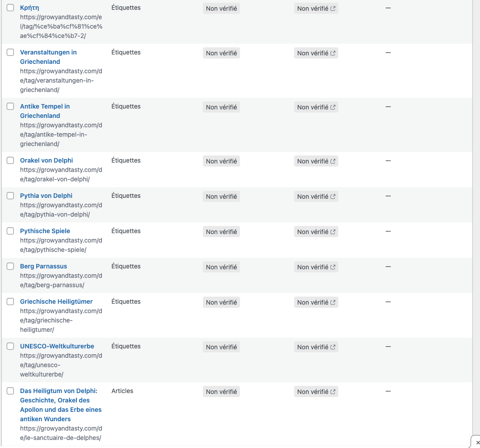480x448 pixels.
Task: Click the Κρήτη tag title link
Action: click(29, 8)
